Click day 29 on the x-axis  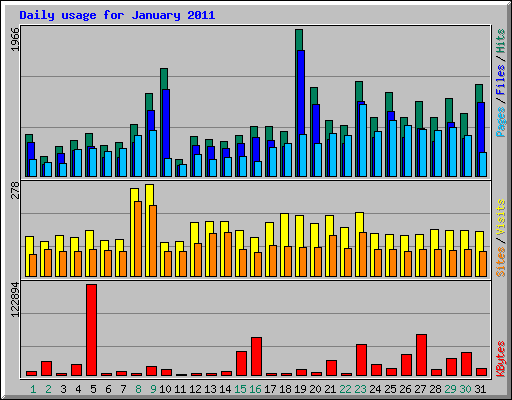tap(450, 389)
